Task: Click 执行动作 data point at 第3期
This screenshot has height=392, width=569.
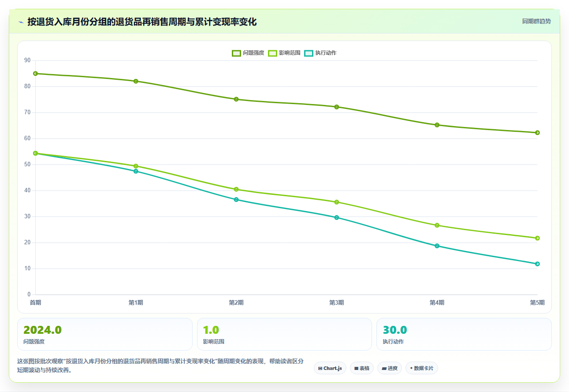Action: [337, 217]
